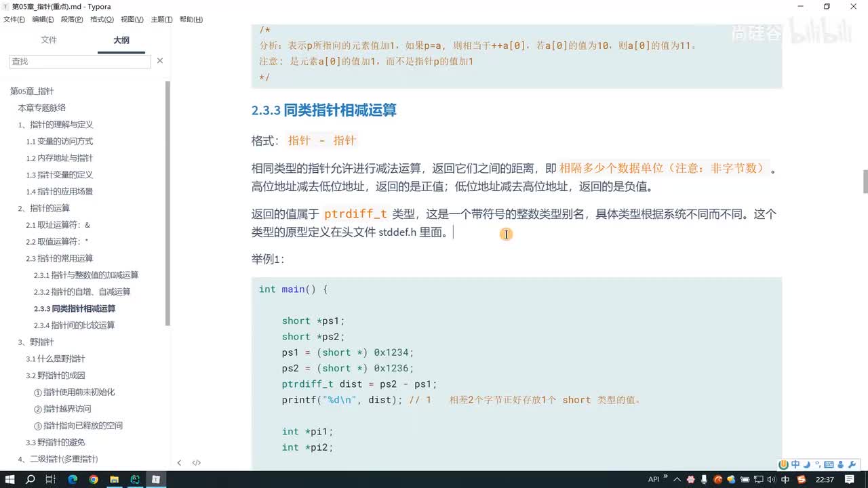
Task: Switch sidebar to 文件 tab
Action: tap(49, 40)
